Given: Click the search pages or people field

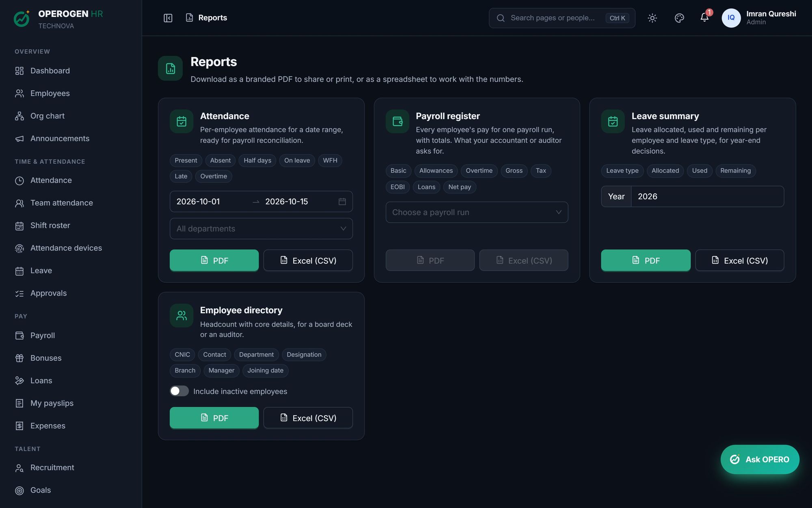Looking at the screenshot, I should pyautogui.click(x=562, y=18).
